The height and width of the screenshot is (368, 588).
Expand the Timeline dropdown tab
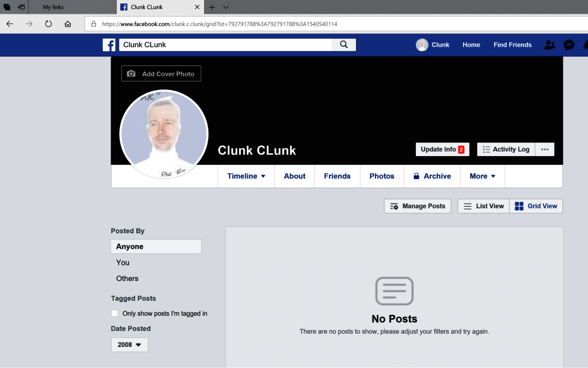tap(246, 176)
